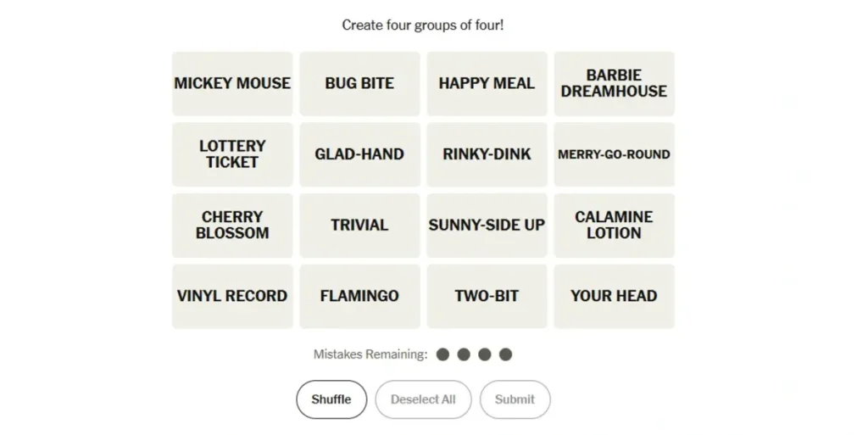
Task: Select the CHERRY BLOSSOM tile
Action: (232, 226)
